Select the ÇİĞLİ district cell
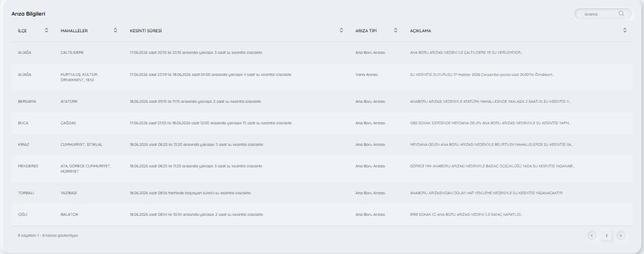 click(23, 215)
